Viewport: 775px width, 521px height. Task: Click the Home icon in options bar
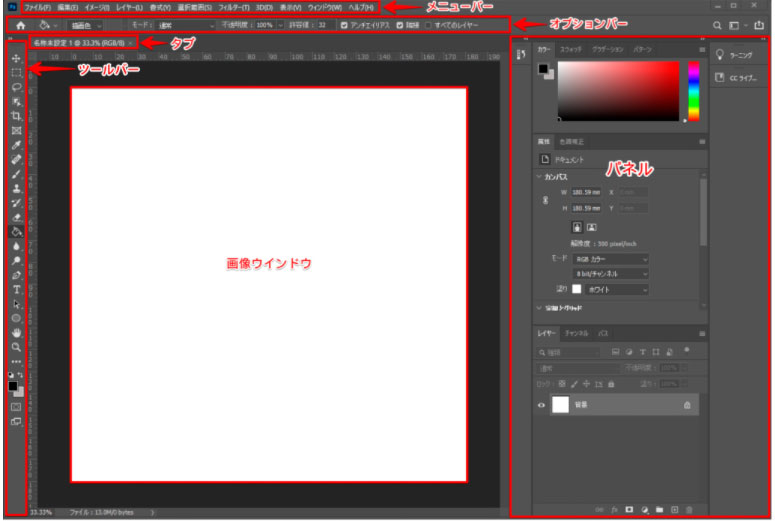click(x=21, y=25)
